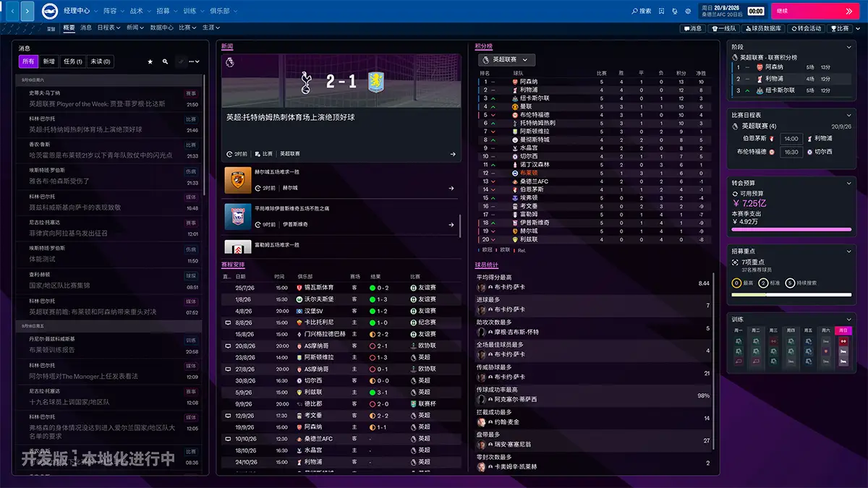
Task: Click the 消息 shortcut button
Action: 692,28
